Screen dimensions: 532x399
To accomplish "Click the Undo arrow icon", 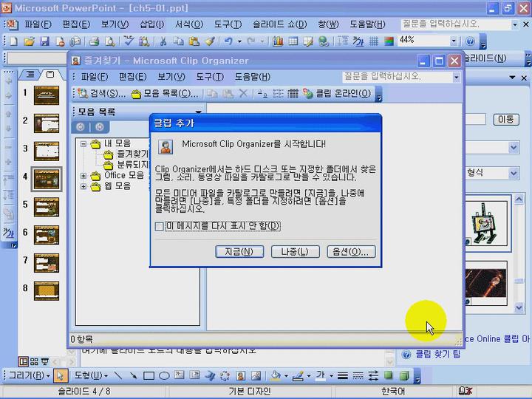I will pos(228,41).
